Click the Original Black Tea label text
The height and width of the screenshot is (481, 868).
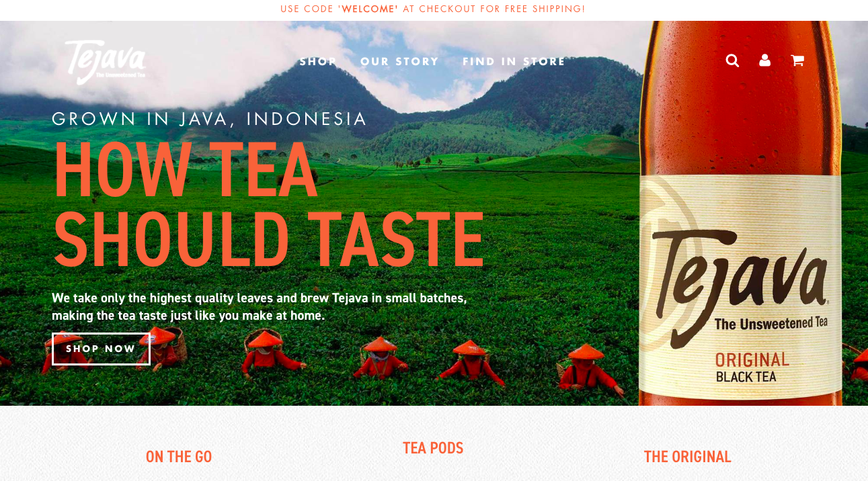click(752, 367)
